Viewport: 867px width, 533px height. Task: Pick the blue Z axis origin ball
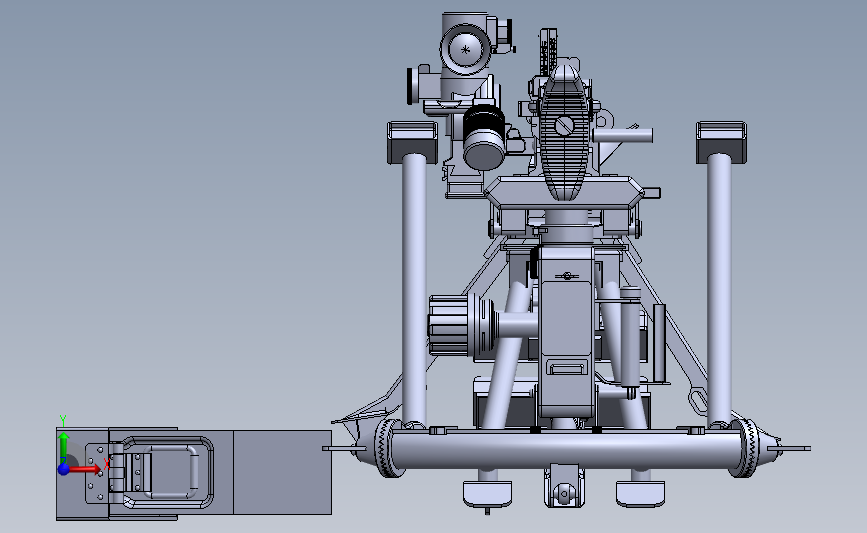pos(64,469)
